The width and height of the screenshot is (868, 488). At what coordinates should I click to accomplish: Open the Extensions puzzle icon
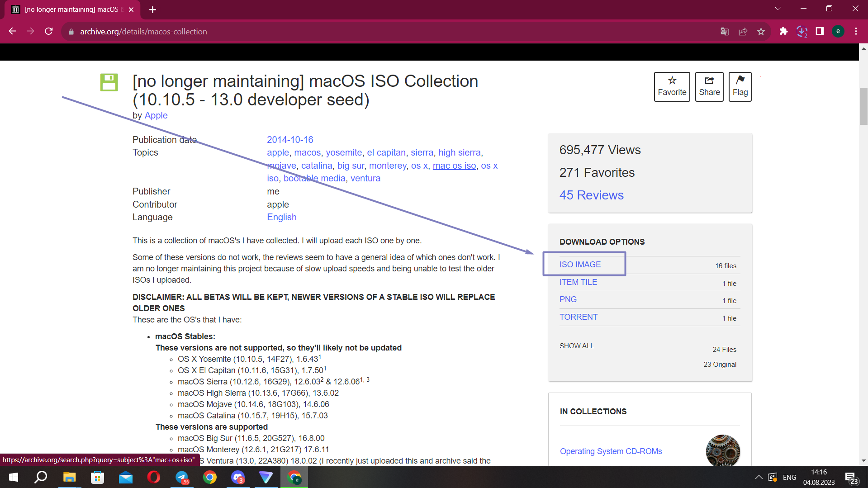pos(783,31)
